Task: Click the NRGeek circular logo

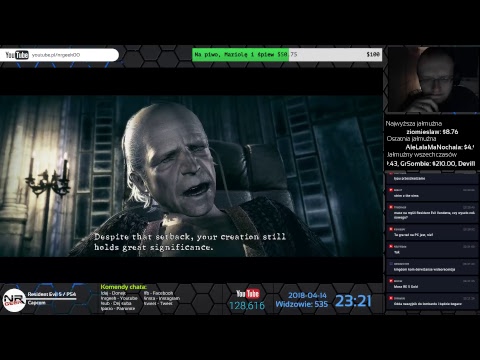Action: pyautogui.click(x=14, y=300)
